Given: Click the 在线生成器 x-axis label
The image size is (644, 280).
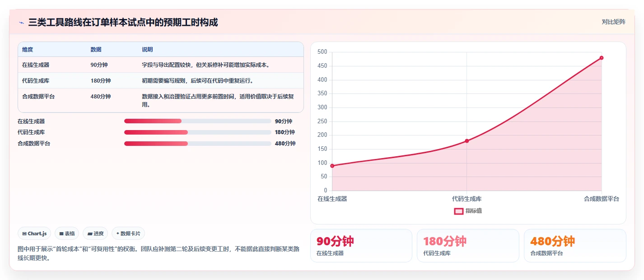Looking at the screenshot, I should click(332, 199).
